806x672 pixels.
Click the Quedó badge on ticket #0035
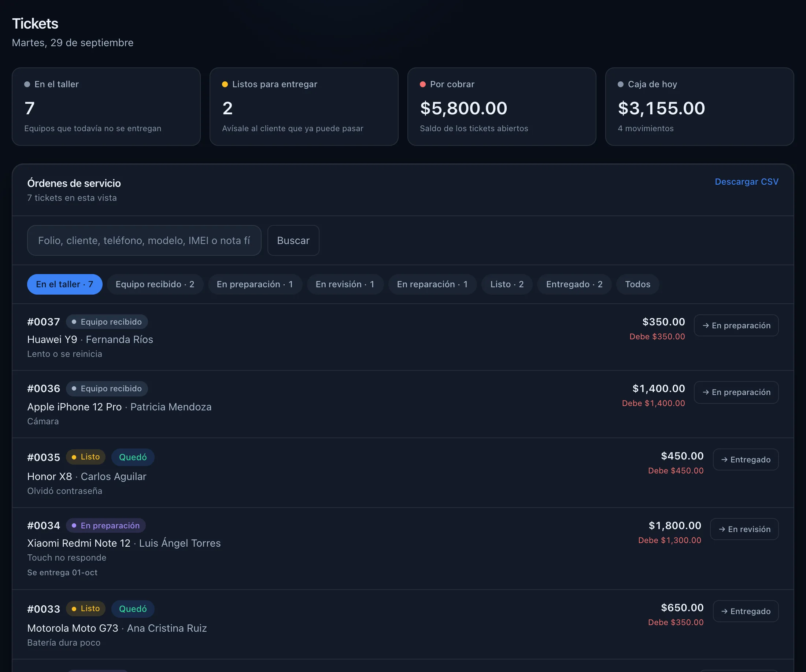point(133,457)
